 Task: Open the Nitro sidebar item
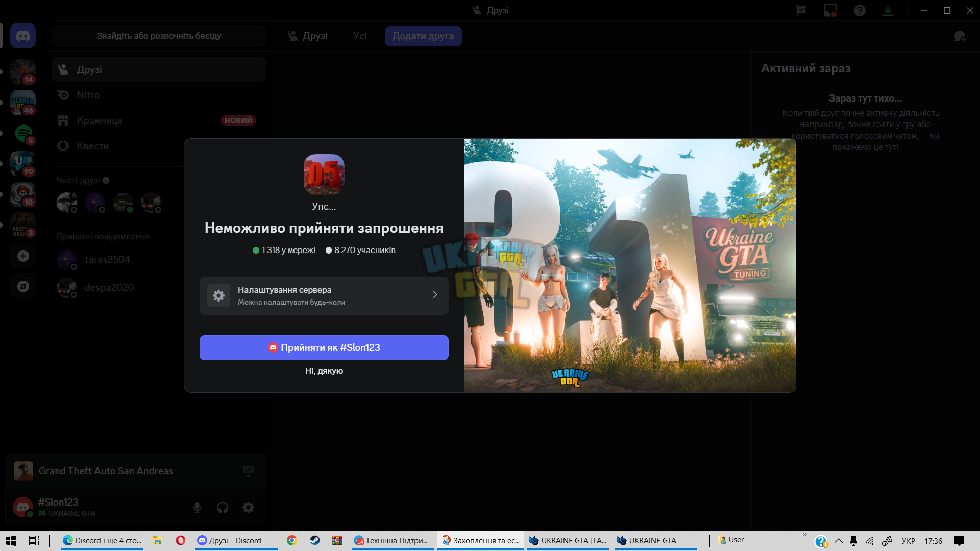(x=159, y=95)
